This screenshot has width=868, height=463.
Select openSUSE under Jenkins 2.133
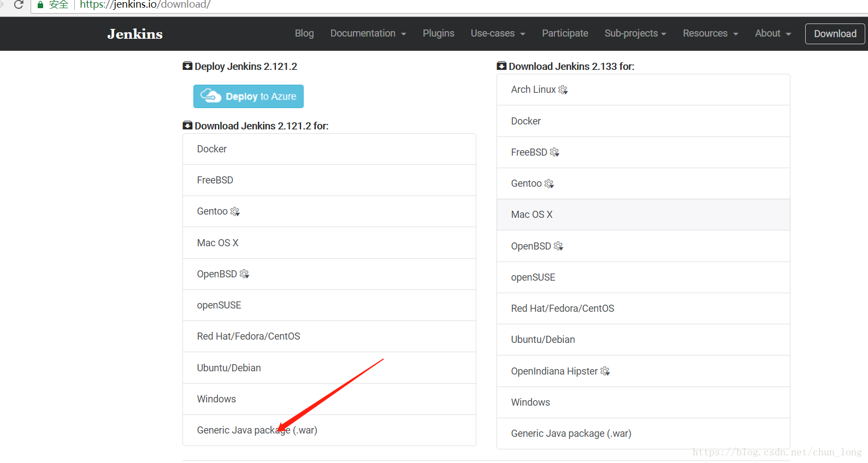(x=643, y=277)
